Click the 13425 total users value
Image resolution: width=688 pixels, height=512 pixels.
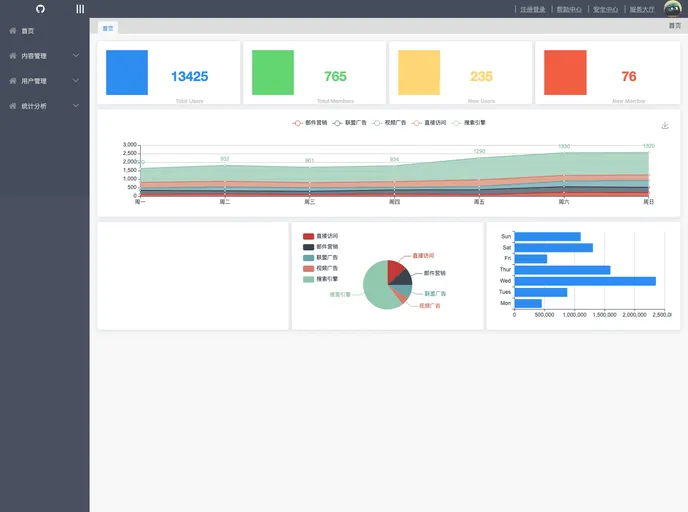[x=189, y=76]
